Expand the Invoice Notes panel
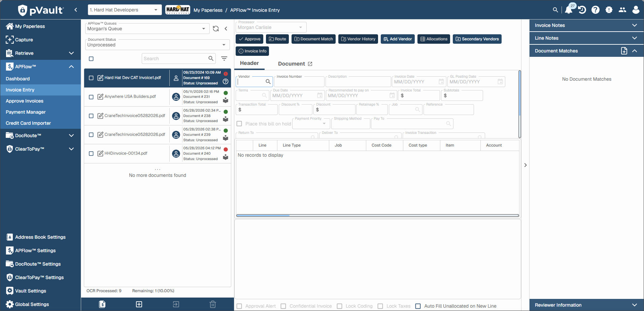Viewport: 644px width, 311px height. (586, 25)
